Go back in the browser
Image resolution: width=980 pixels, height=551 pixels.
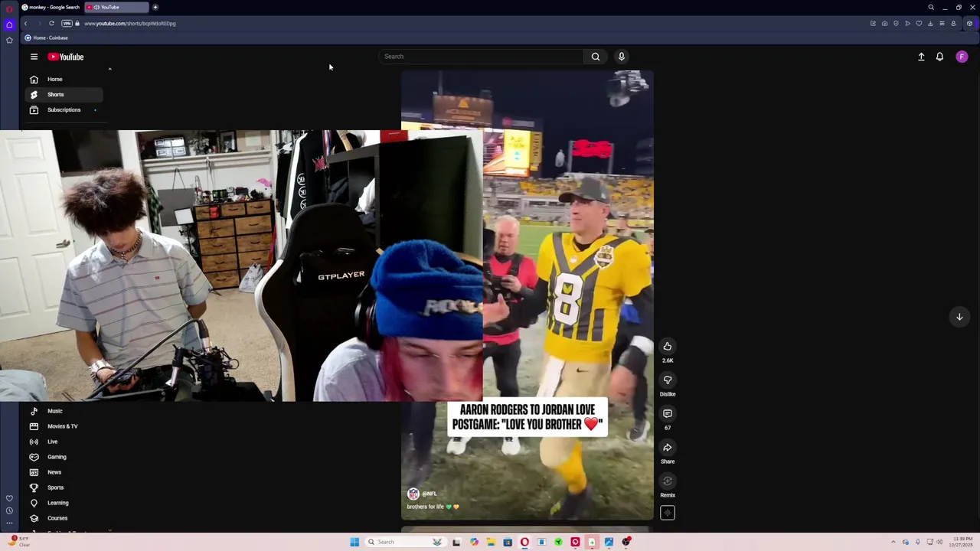click(25, 23)
